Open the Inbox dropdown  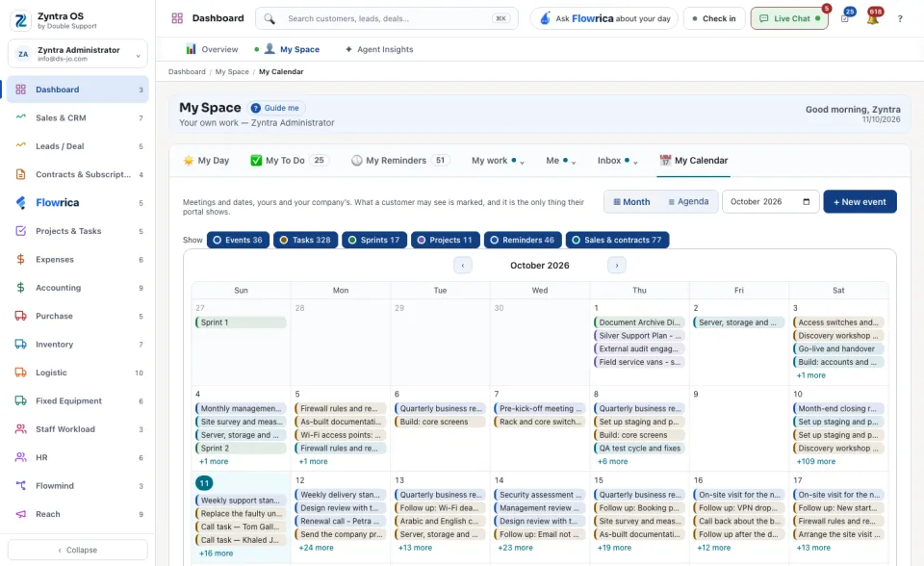(618, 161)
